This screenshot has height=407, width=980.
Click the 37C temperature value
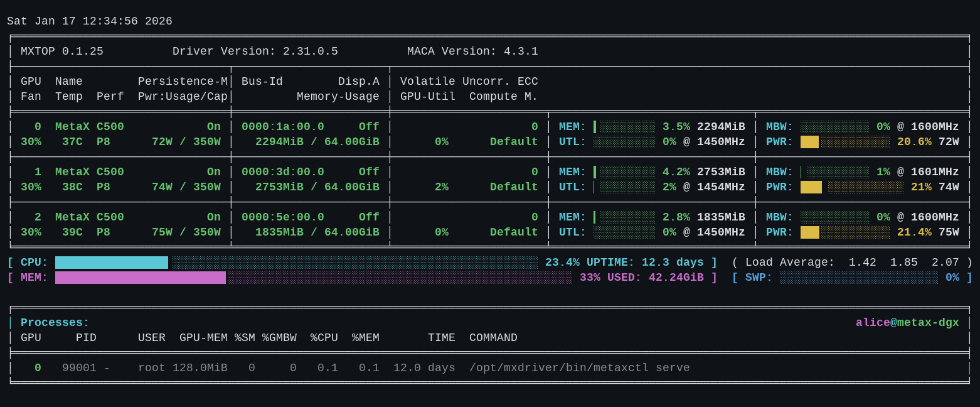tap(72, 142)
